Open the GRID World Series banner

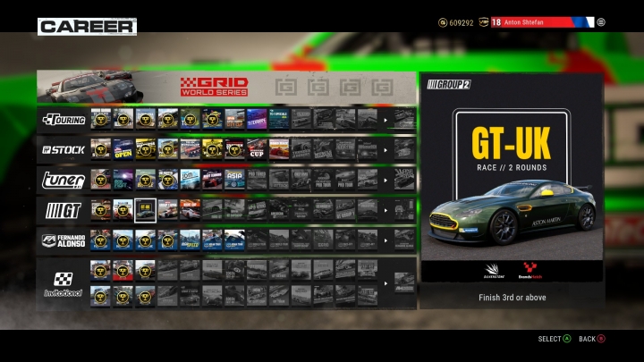point(226,87)
